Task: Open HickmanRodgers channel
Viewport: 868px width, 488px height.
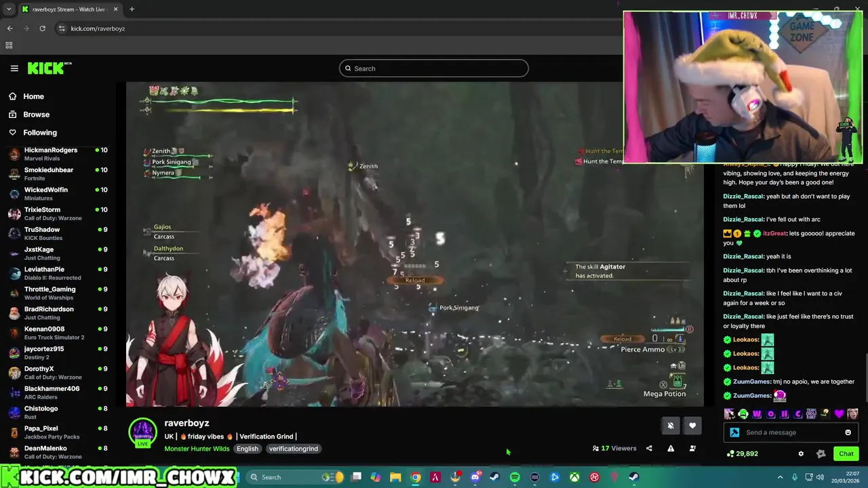Action: [x=58, y=154]
